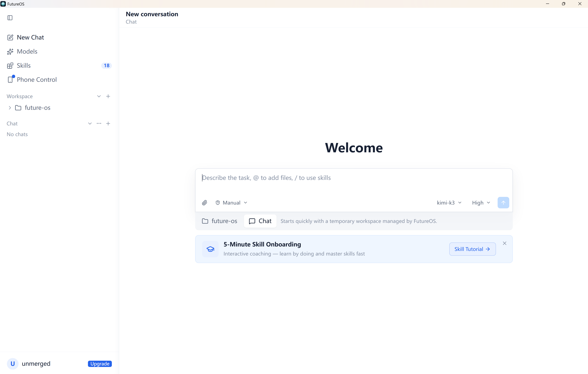
Task: Expand the future-os folder tree arrow
Action: point(10,108)
